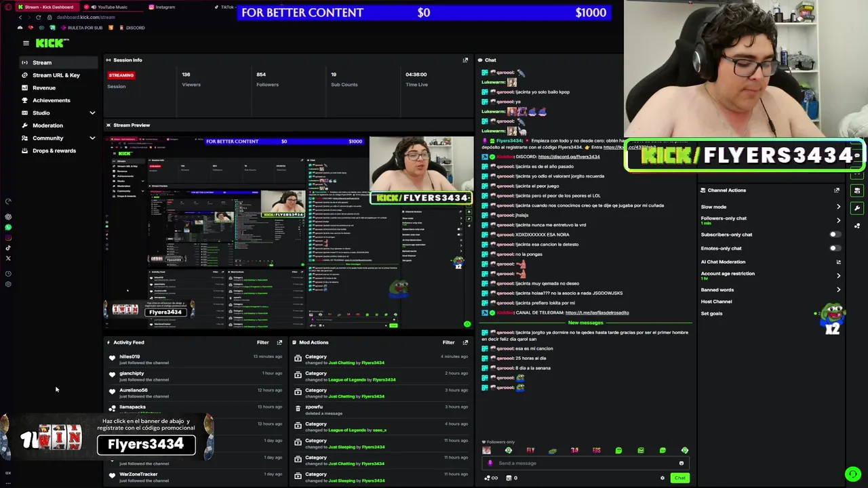Image resolution: width=868 pixels, height=488 pixels.
Task: Click Host Channel action
Action: [x=716, y=302]
